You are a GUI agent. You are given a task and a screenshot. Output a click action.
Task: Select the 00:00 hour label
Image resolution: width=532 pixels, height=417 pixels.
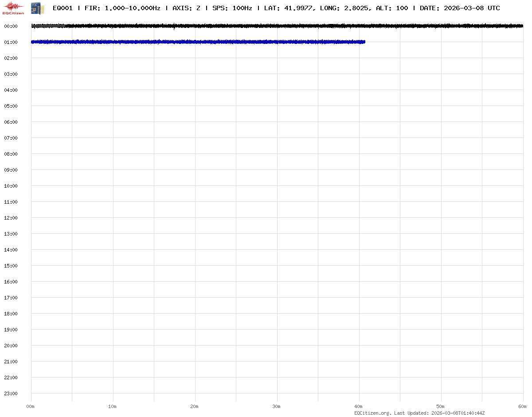11,26
